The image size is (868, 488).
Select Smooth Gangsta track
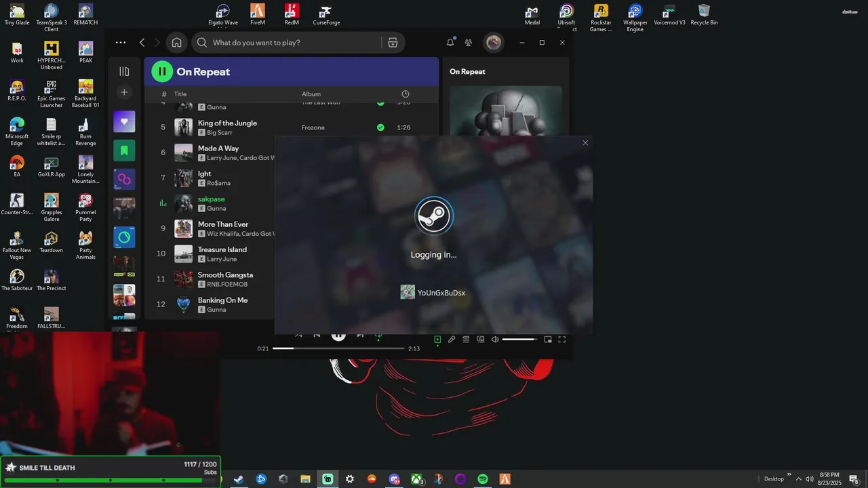click(225, 274)
